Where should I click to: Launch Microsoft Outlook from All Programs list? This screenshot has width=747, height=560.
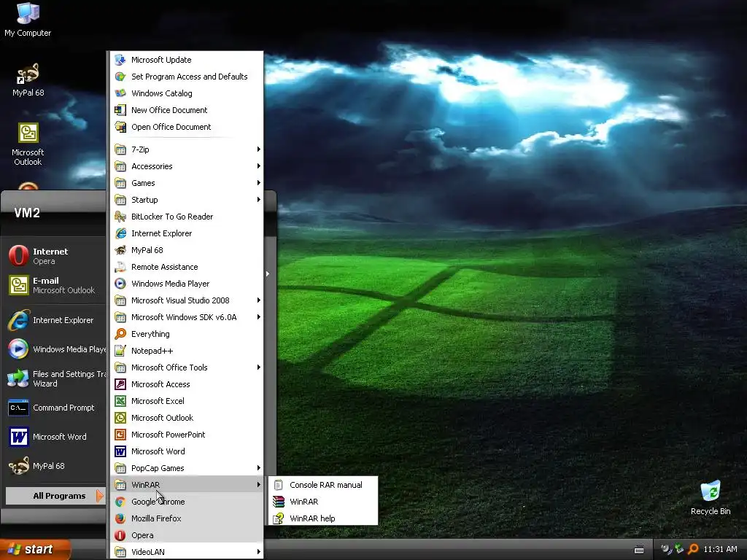coord(187,418)
